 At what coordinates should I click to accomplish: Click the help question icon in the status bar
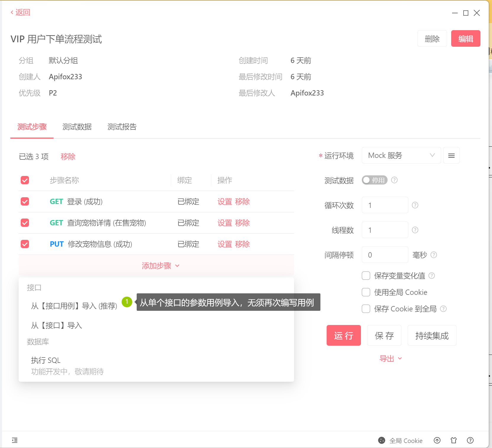[x=470, y=440]
